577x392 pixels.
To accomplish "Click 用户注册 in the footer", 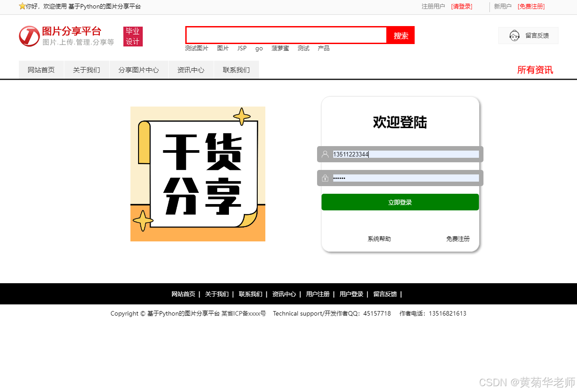I will (x=318, y=294).
